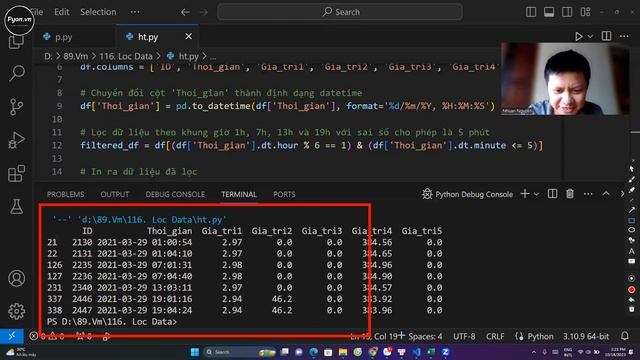Expand run button dropdown arrow
Viewport: 640px width, 360px height.
[x=590, y=37]
